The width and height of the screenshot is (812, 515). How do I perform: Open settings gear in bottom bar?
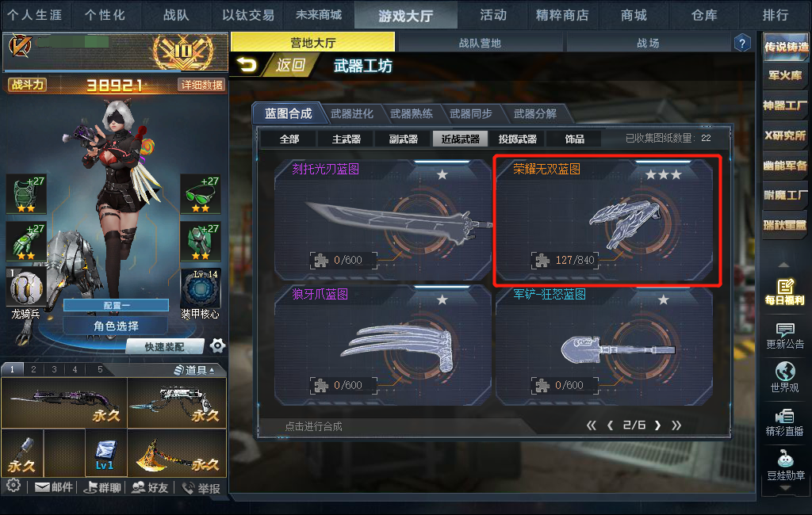point(14,486)
